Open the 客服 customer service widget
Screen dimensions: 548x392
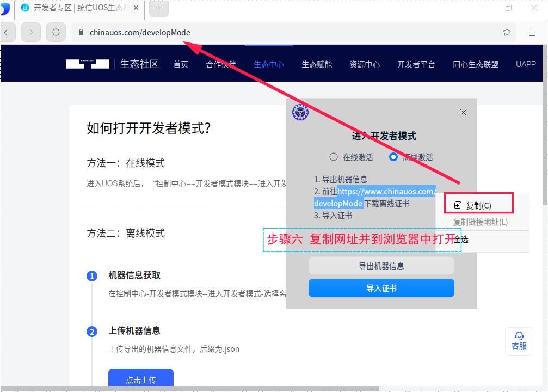pyautogui.click(x=519, y=341)
